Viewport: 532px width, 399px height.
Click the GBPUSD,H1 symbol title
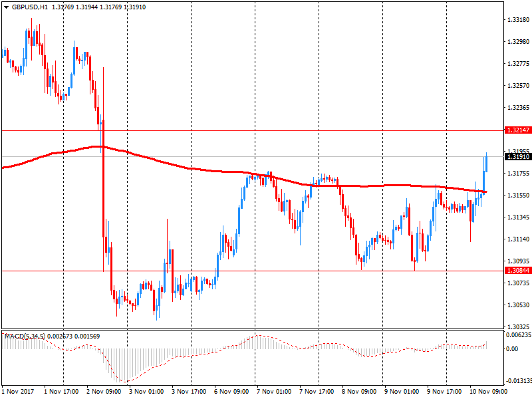click(29, 7)
